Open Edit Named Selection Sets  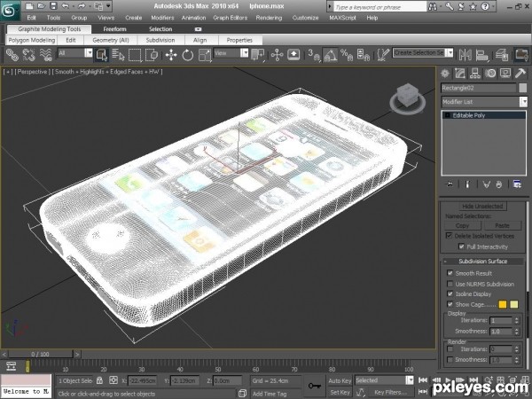(383, 54)
